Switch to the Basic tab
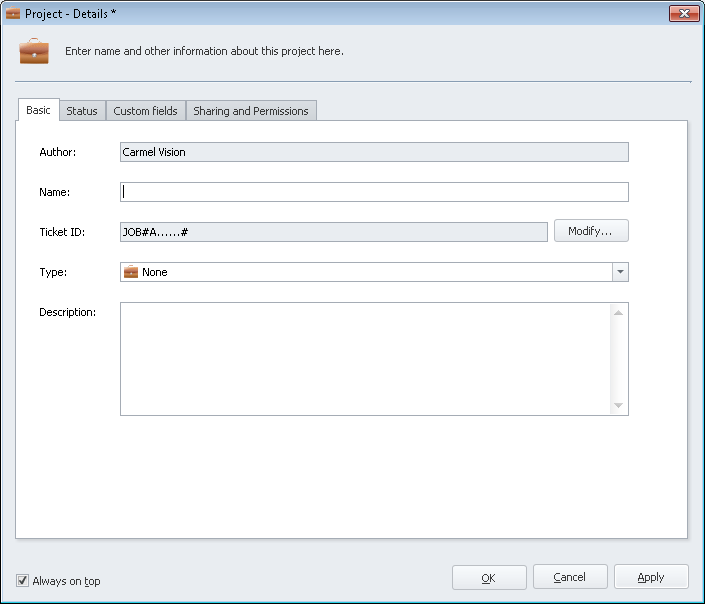Viewport: 705px width, 604px height. [x=38, y=110]
